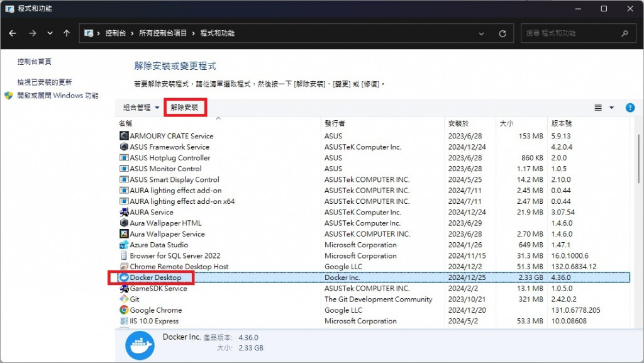The height and width of the screenshot is (363, 644).
Task: Open the recent locations chevron
Action: [x=50, y=33]
